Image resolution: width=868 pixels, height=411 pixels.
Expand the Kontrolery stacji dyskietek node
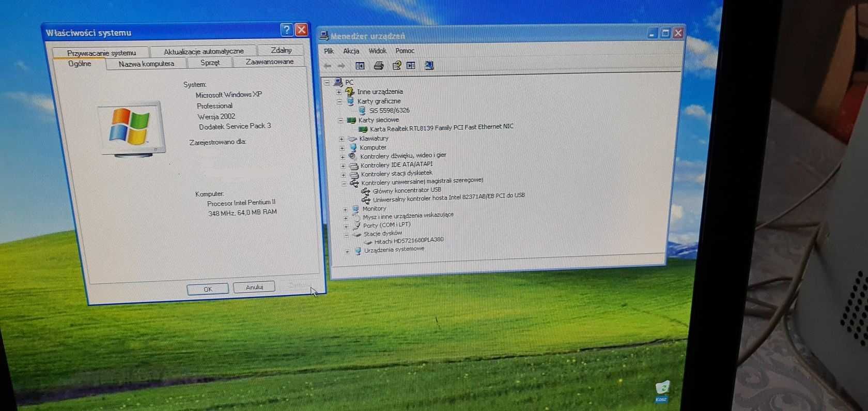(x=344, y=175)
